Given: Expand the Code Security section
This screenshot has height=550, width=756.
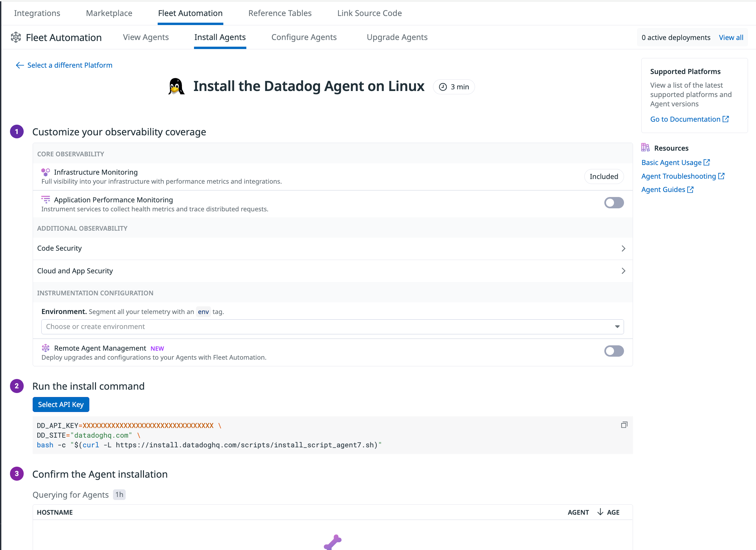Looking at the screenshot, I should (623, 248).
